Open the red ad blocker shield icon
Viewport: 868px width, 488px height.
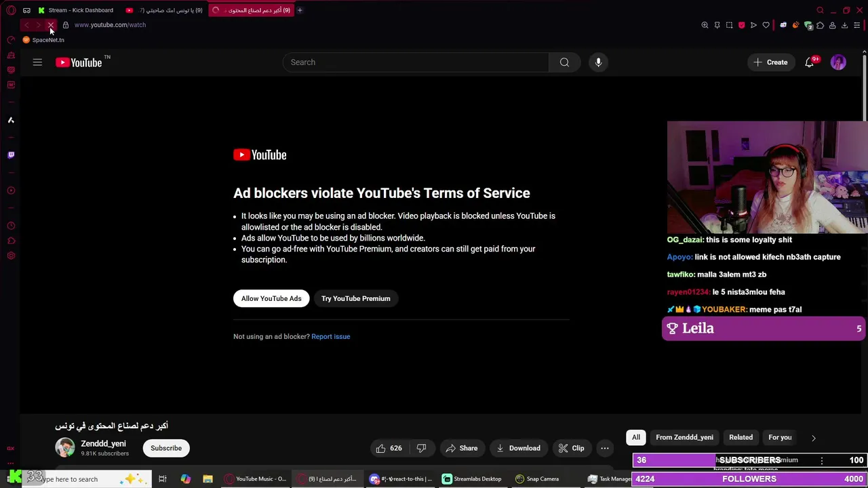[741, 25]
